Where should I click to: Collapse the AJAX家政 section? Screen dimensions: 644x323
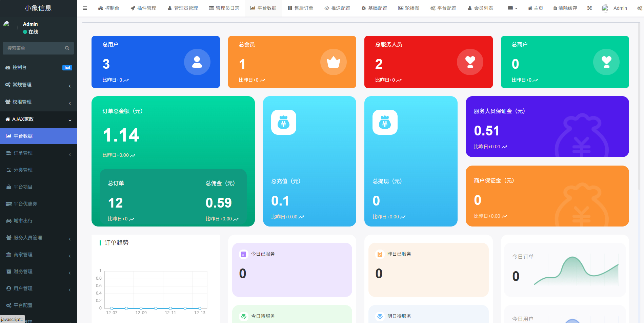click(x=24, y=119)
